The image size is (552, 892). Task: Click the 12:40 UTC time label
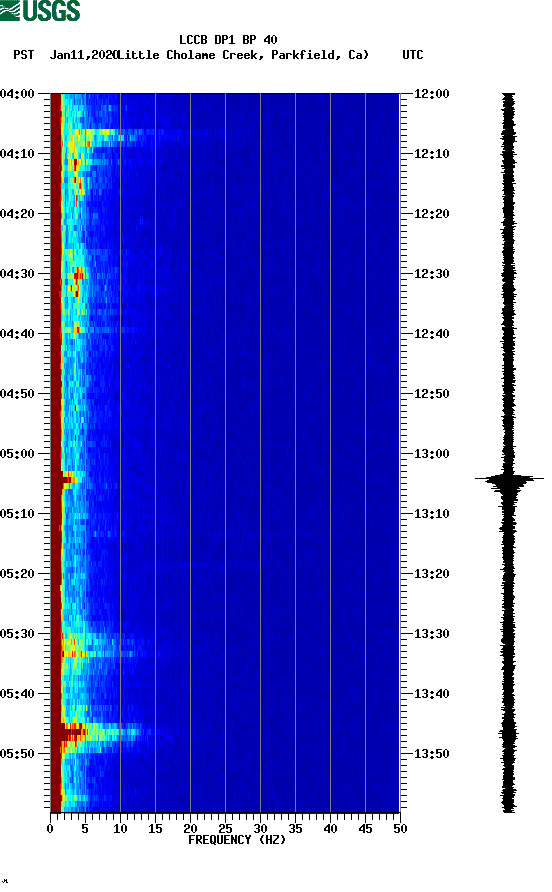point(431,334)
